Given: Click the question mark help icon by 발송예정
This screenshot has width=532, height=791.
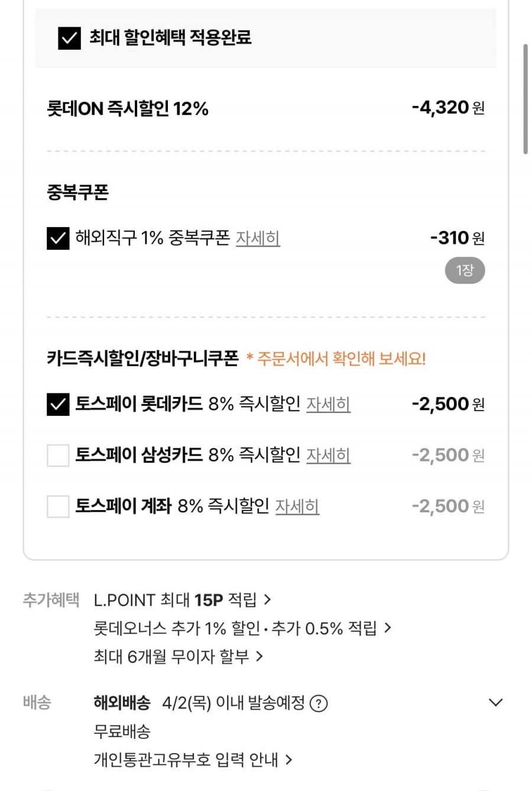Looking at the screenshot, I should click(x=319, y=703).
